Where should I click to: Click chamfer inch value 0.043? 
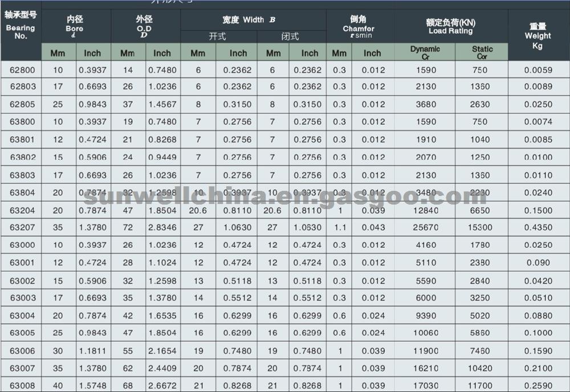pyautogui.click(x=373, y=227)
